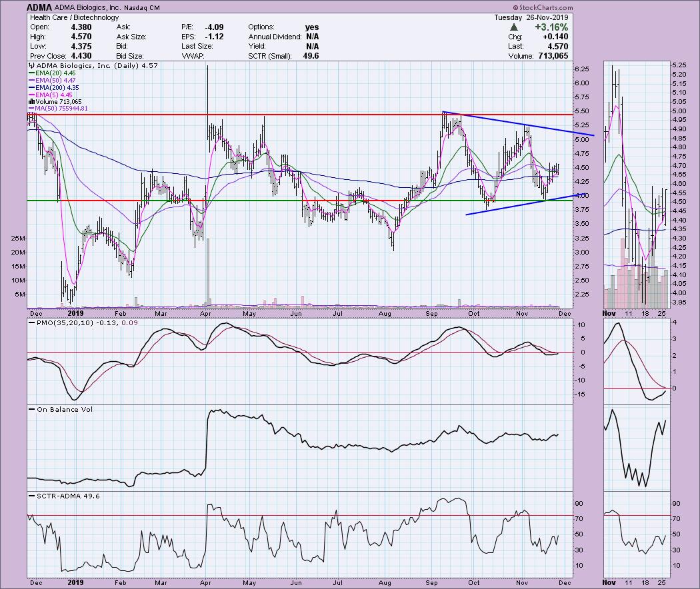Click the SCTR (Small) value 49.6
This screenshot has width=700, height=589.
point(311,56)
